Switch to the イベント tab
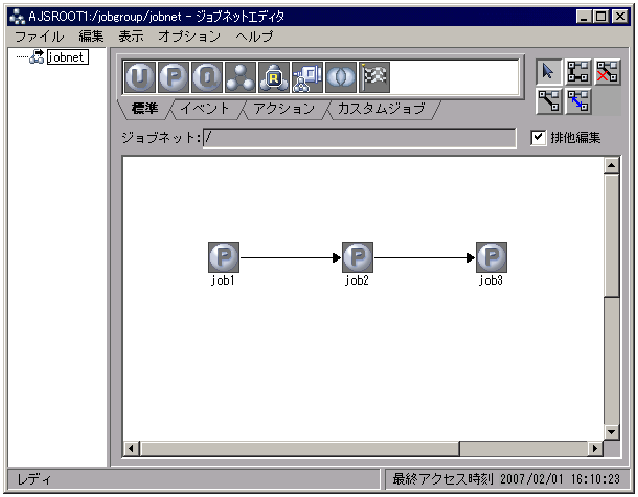Image resolution: width=638 pixels, height=497 pixels. 205,109
